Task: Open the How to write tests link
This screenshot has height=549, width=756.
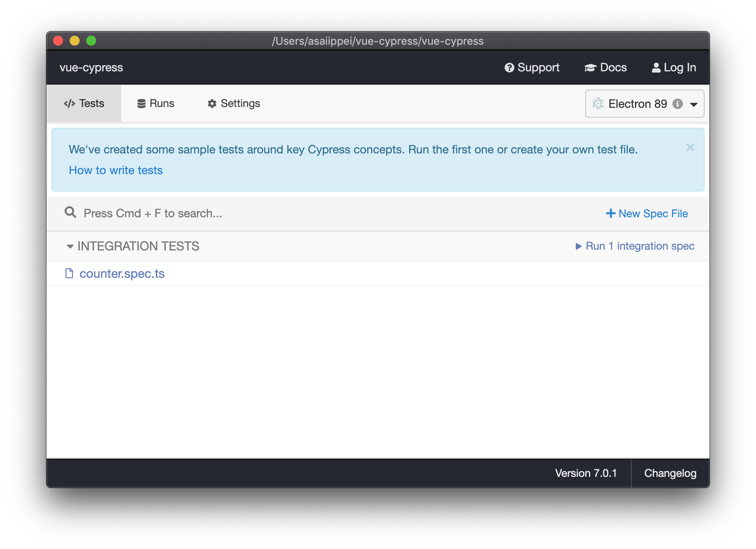Action: click(x=116, y=170)
